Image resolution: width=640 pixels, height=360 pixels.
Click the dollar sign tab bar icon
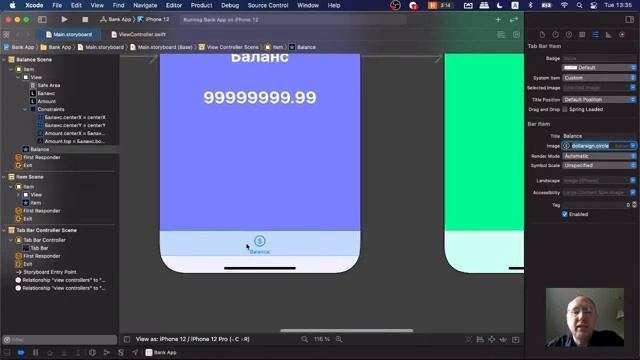click(x=260, y=241)
